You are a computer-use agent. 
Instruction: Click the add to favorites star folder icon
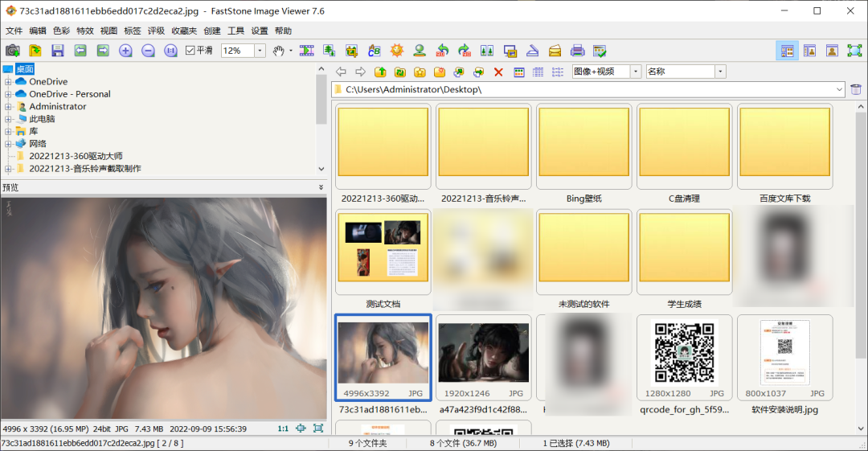420,72
